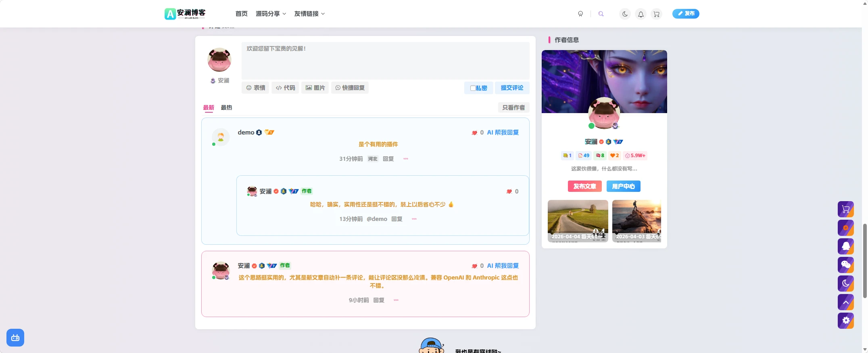
Task: Expand the 源码分享 dropdown menu
Action: pyautogui.click(x=271, y=14)
